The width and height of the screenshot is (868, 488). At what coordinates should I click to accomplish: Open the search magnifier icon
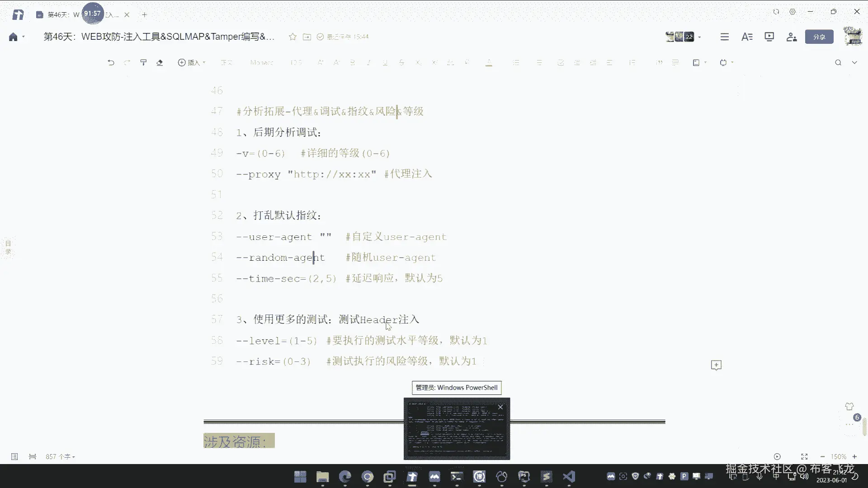(x=838, y=63)
